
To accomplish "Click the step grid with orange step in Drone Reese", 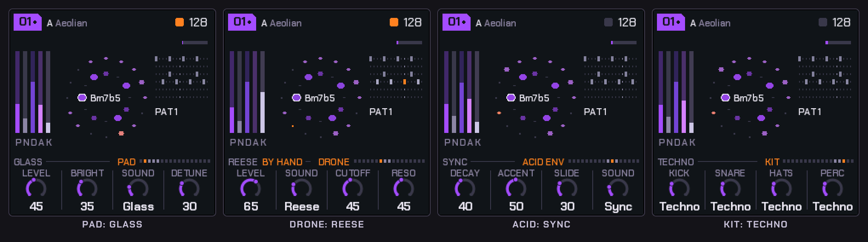I will click(x=396, y=78).
